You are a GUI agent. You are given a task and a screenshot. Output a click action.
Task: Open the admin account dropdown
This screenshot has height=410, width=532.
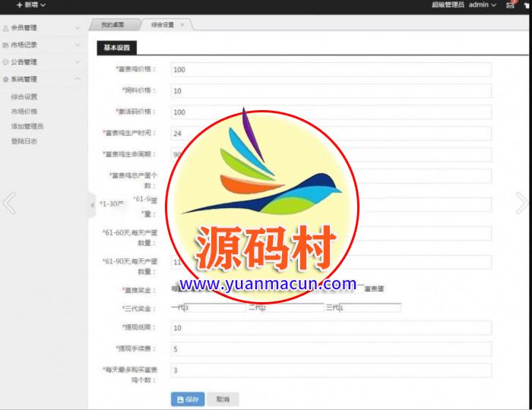coord(483,5)
